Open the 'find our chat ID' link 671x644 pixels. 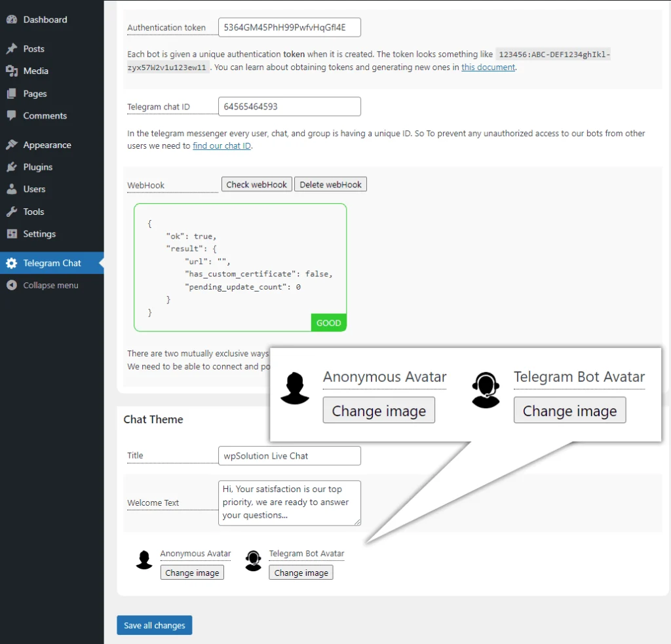pos(221,145)
